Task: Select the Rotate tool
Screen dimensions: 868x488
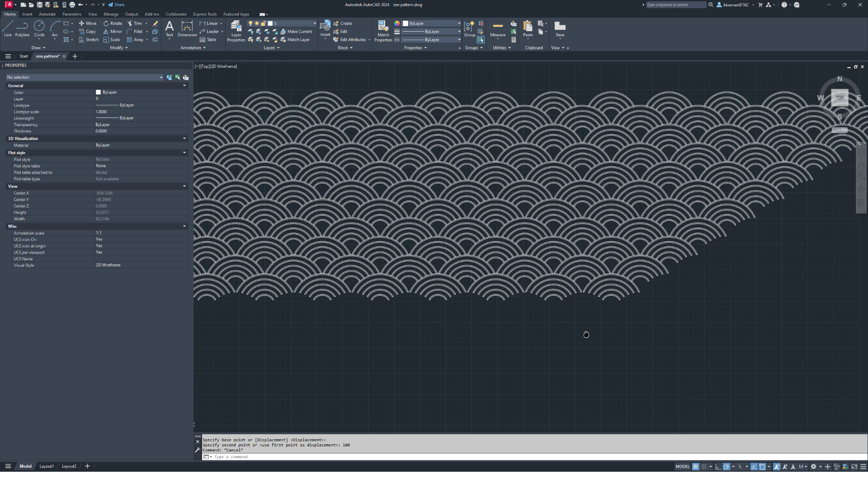Action: [113, 23]
